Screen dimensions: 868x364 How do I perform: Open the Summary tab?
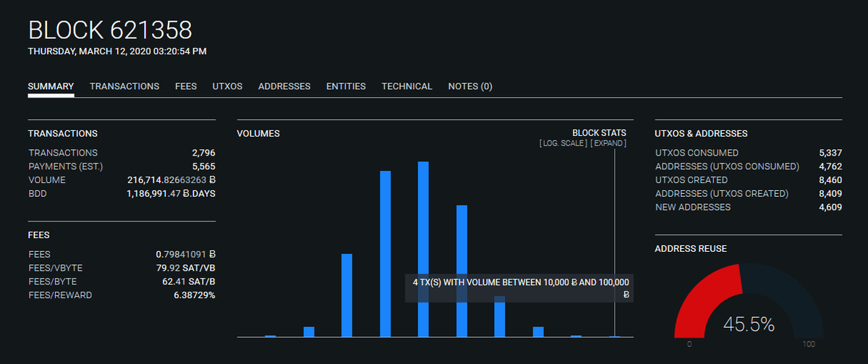click(51, 86)
